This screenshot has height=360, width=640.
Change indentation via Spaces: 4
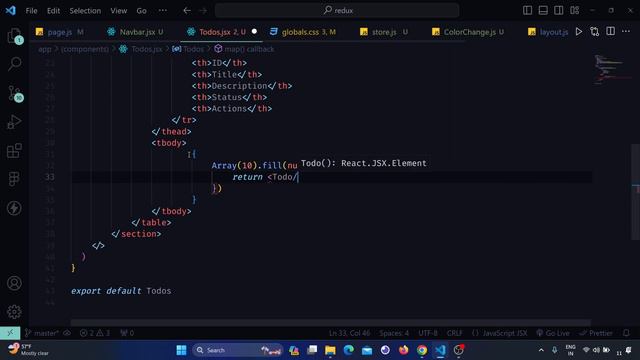pyautogui.click(x=394, y=333)
